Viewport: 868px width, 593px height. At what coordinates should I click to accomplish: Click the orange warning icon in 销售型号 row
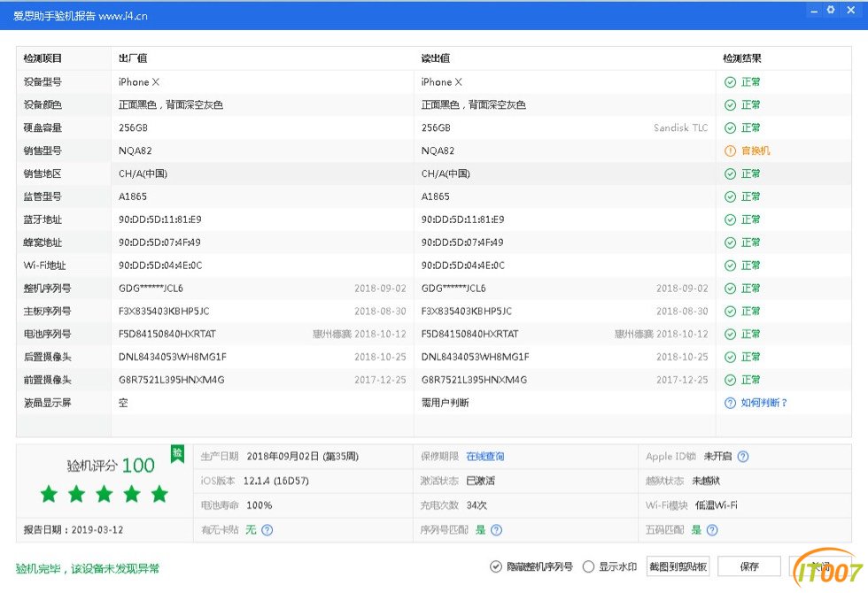click(x=730, y=151)
